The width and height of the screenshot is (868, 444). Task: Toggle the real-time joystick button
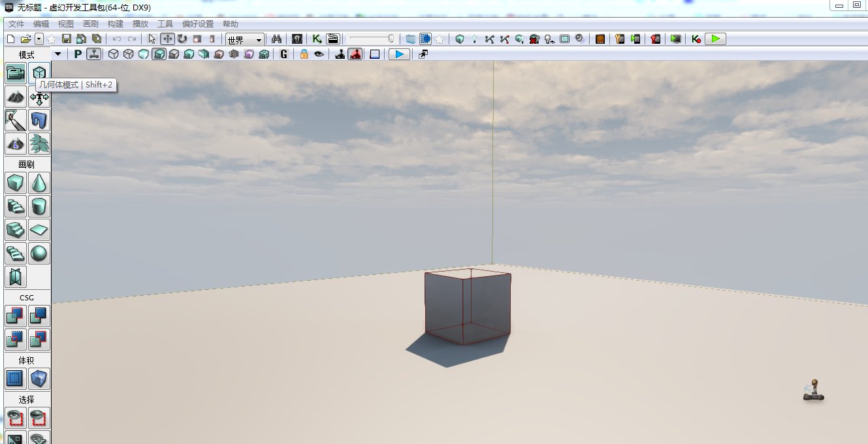[x=340, y=54]
